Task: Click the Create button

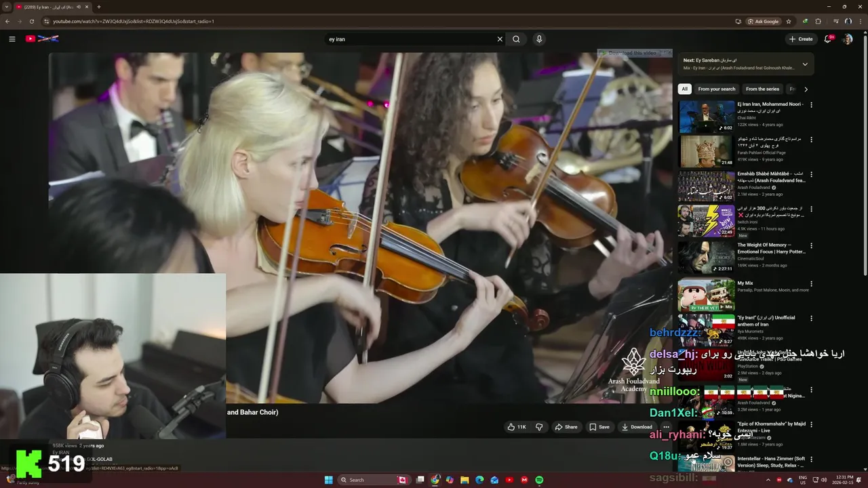Action: tap(801, 39)
